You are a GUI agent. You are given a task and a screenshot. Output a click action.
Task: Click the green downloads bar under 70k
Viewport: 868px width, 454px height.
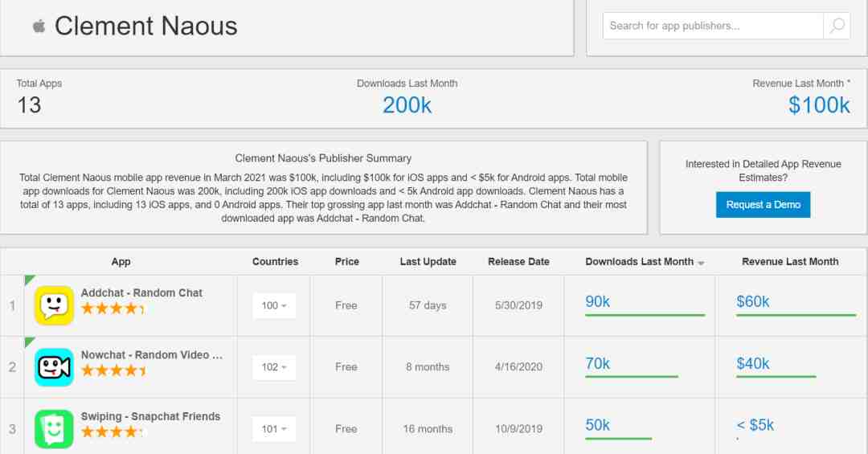coord(632,377)
